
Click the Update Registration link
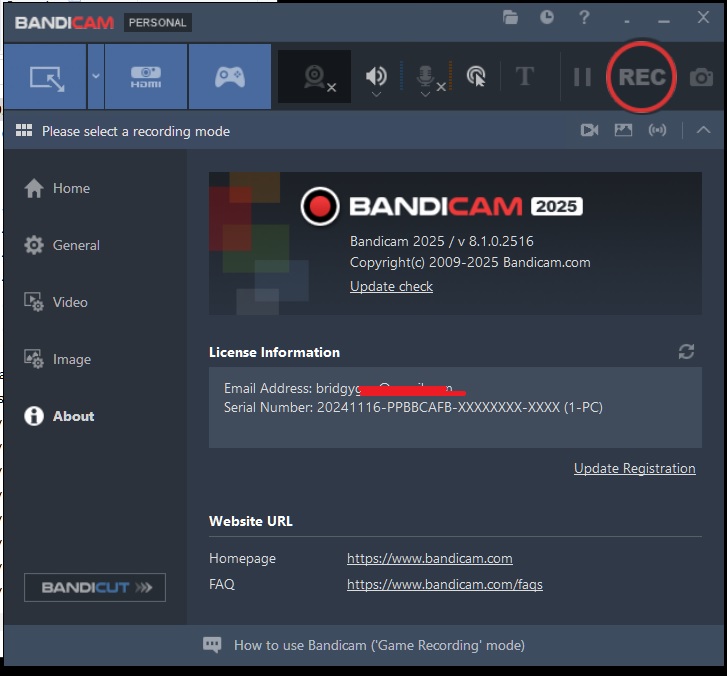(x=635, y=468)
